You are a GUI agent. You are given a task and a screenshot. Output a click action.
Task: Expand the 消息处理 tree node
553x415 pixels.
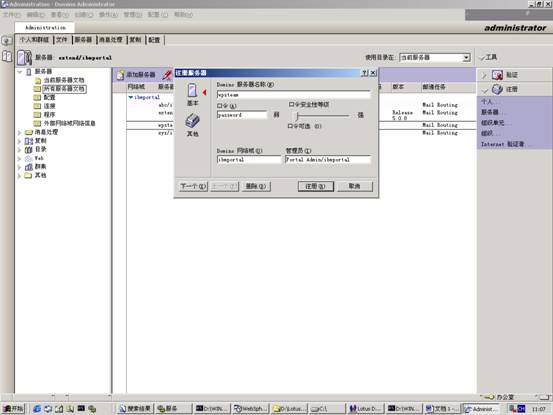click(x=20, y=133)
